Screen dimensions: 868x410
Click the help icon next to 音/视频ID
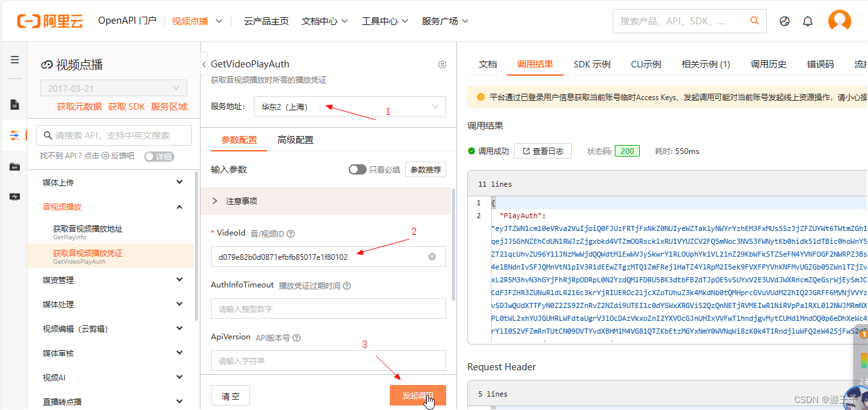coord(290,234)
